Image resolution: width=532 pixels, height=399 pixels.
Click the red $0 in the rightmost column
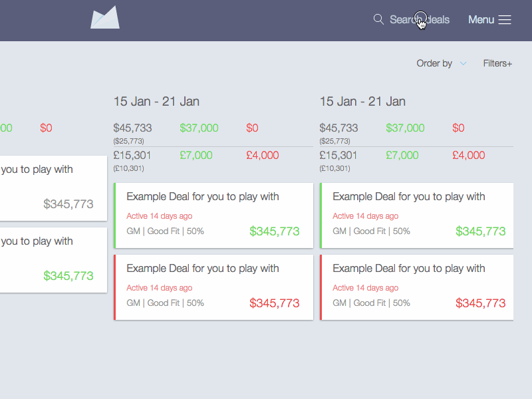[x=458, y=128]
